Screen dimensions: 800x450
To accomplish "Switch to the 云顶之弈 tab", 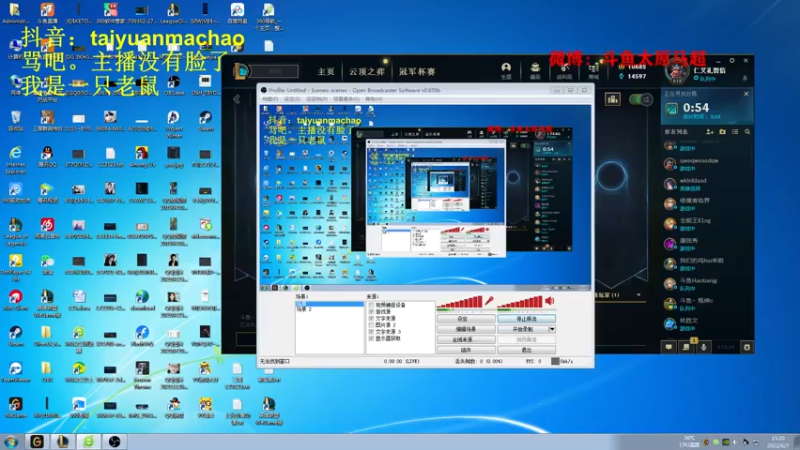I will (x=366, y=71).
